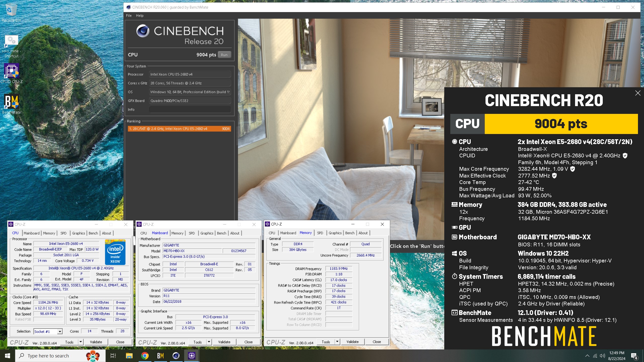Launch BenchMate from the desktop icon
644x362 pixels.
coord(11,104)
